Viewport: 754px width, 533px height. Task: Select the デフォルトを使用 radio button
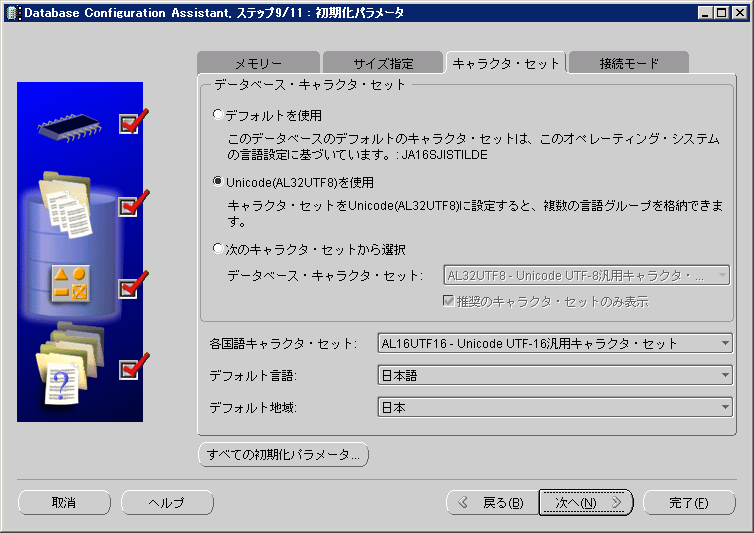218,114
